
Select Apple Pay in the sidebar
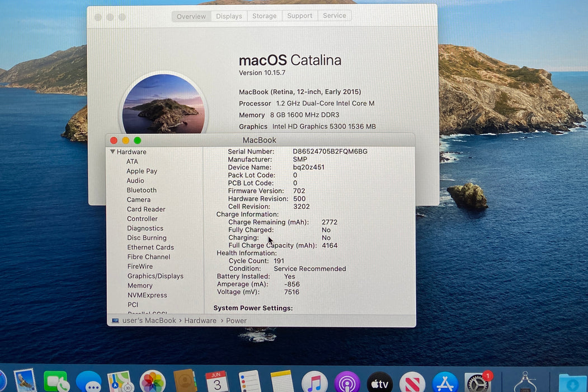142,171
